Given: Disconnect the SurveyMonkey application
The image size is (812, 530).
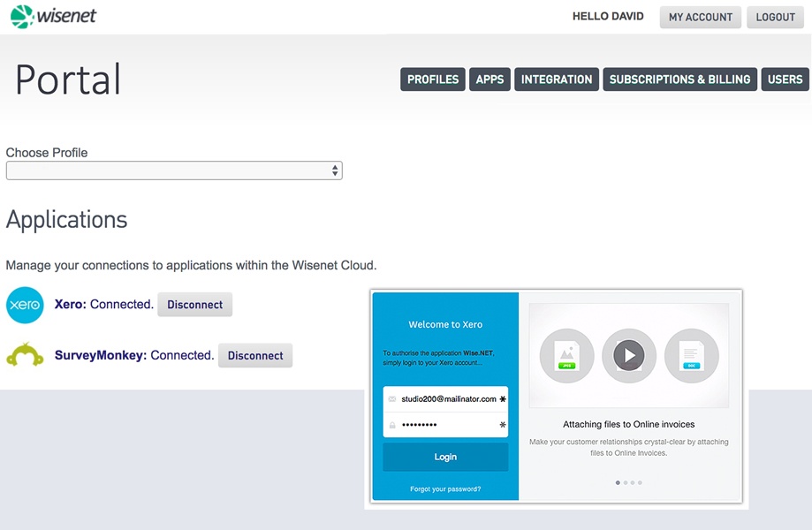Looking at the screenshot, I should pyautogui.click(x=255, y=356).
